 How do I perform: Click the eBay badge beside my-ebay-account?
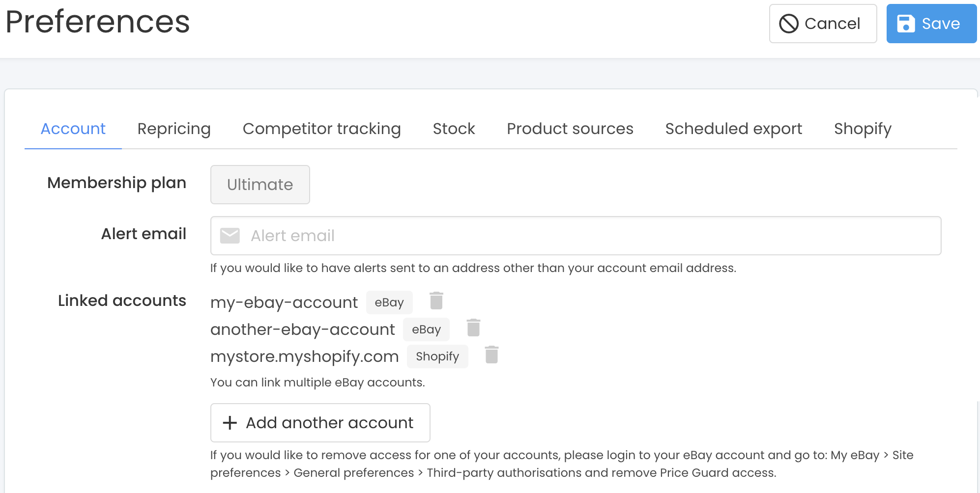click(x=389, y=302)
